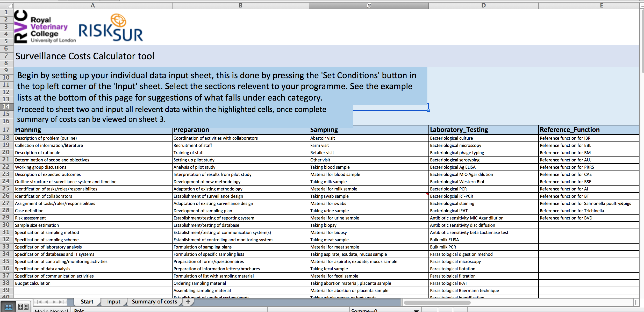Select row 14 header
The width and height of the screenshot is (644, 312).
click(x=6, y=107)
